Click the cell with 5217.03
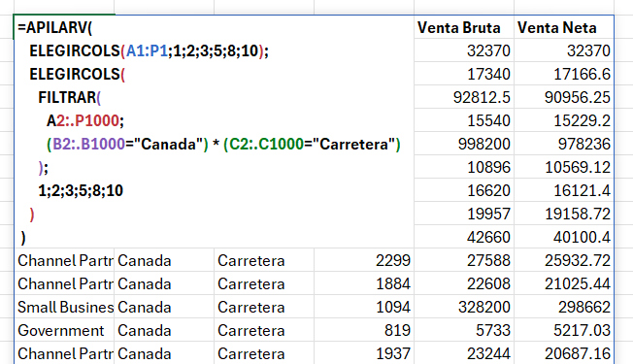 coord(564,330)
